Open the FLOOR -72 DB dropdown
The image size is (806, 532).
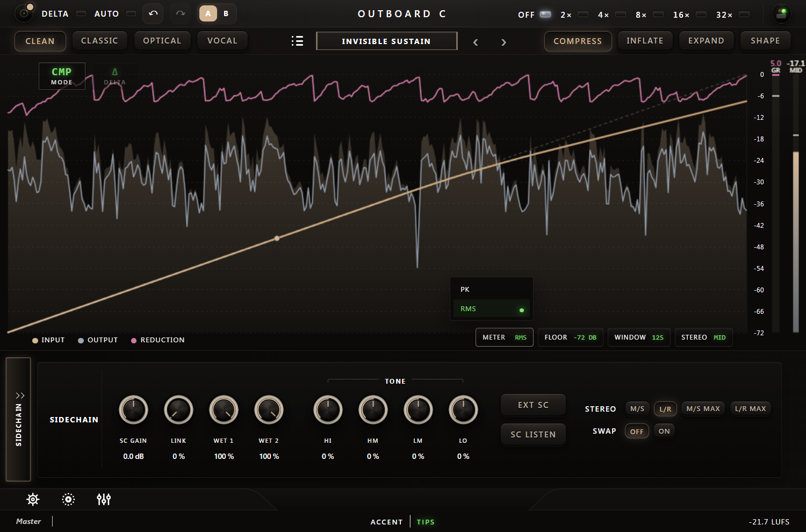pos(571,337)
